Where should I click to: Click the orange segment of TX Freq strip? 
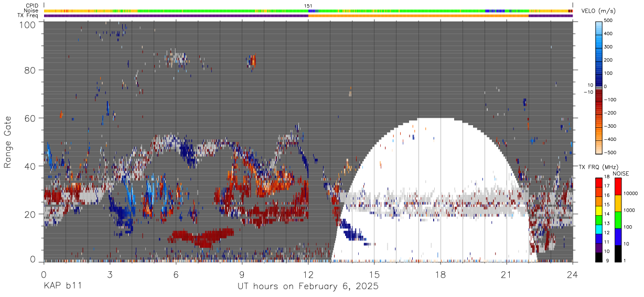coord(418,16)
